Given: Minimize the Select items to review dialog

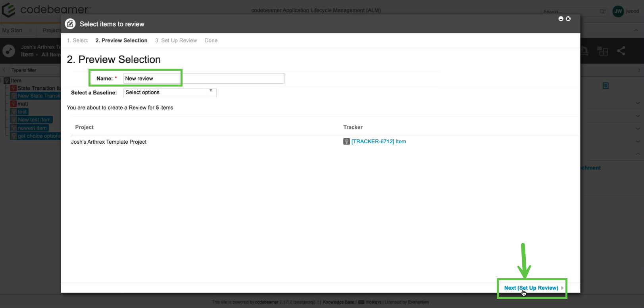Looking at the screenshot, I should tap(561, 19).
